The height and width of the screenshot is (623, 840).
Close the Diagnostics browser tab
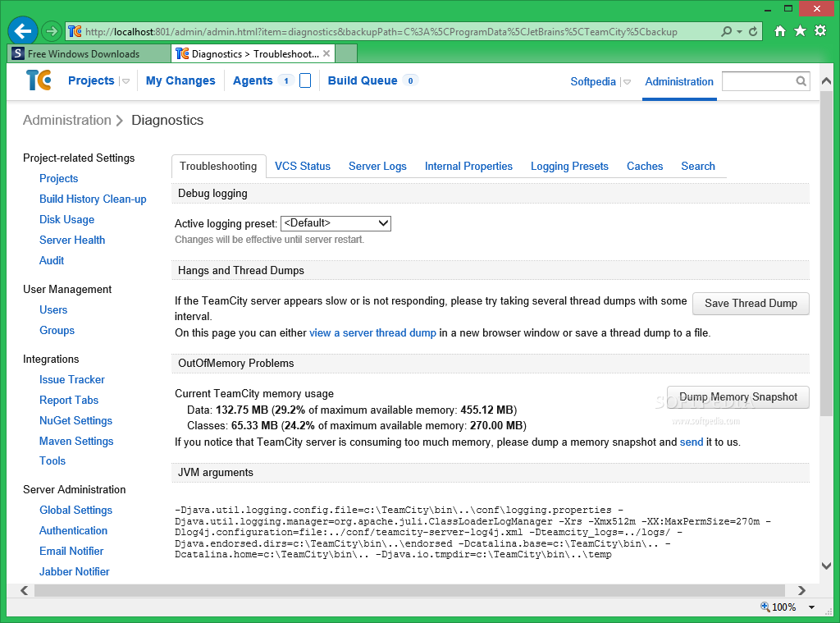(x=326, y=53)
